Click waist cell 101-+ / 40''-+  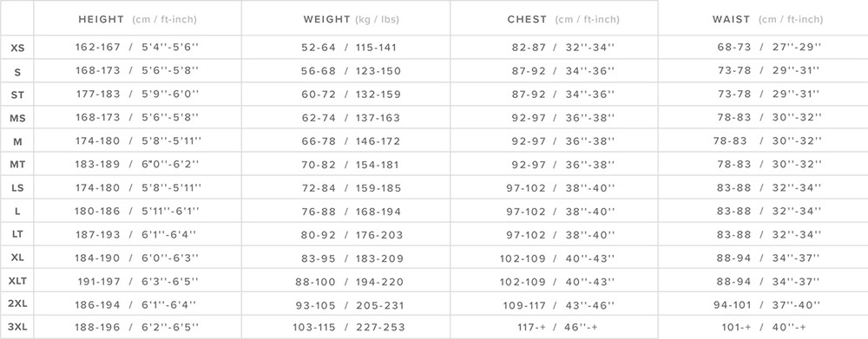pyautogui.click(x=763, y=328)
